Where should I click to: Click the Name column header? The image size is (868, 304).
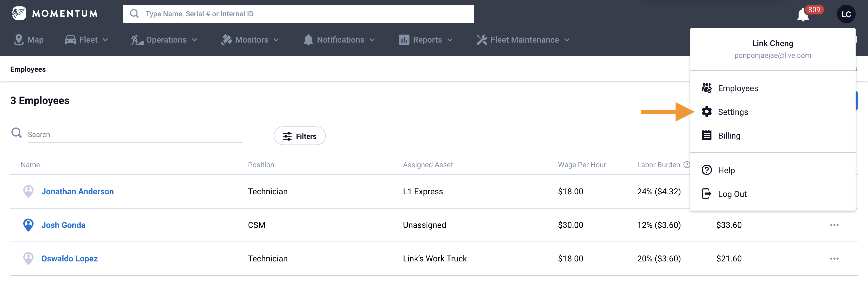(x=30, y=165)
